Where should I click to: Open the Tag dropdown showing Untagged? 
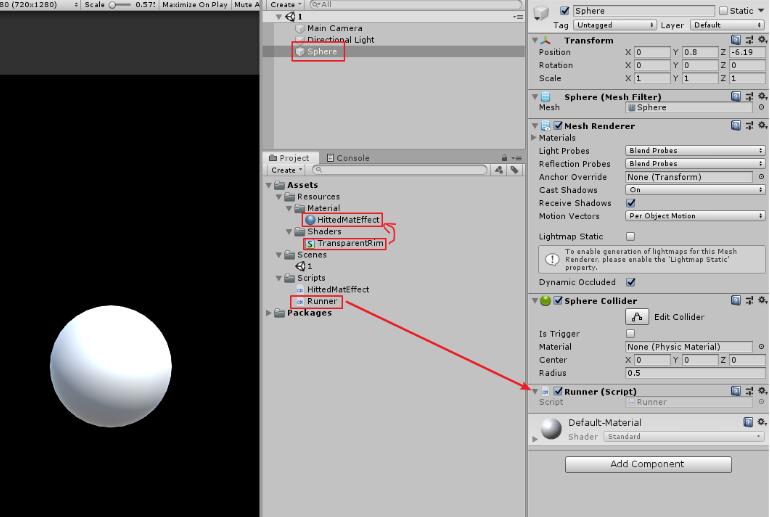pyautogui.click(x=614, y=25)
